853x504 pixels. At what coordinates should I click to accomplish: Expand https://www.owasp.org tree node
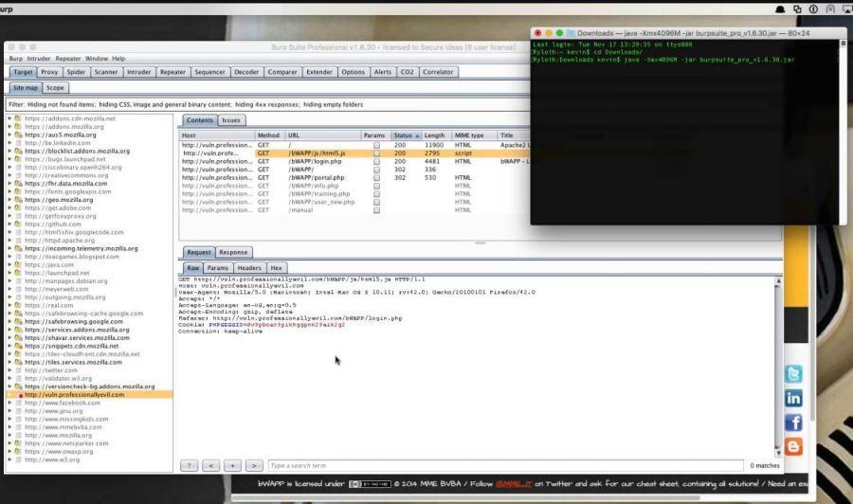[9, 452]
